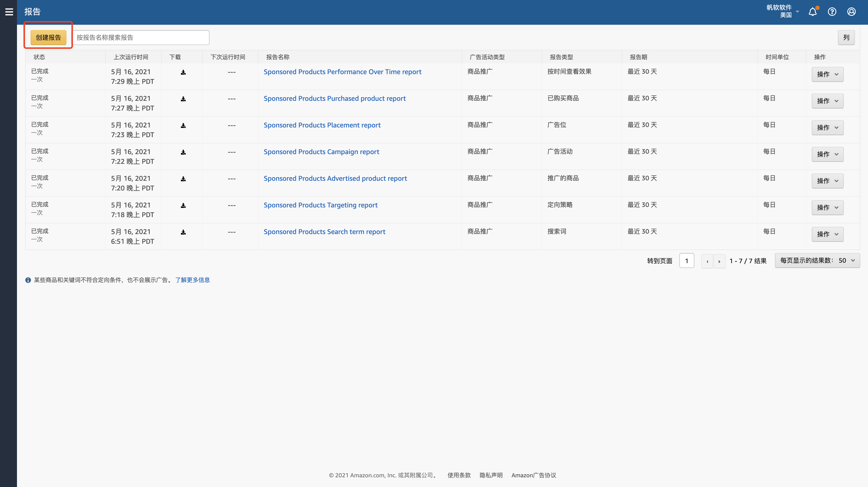Screen dimensions: 868x487
Task: Open the hamburger navigation menu
Action: (x=9, y=12)
